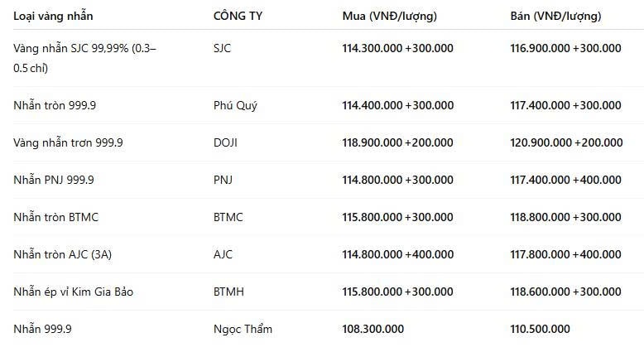Click the DOJI sell price 120.900.000
The height and width of the screenshot is (352, 644).
click(x=541, y=142)
